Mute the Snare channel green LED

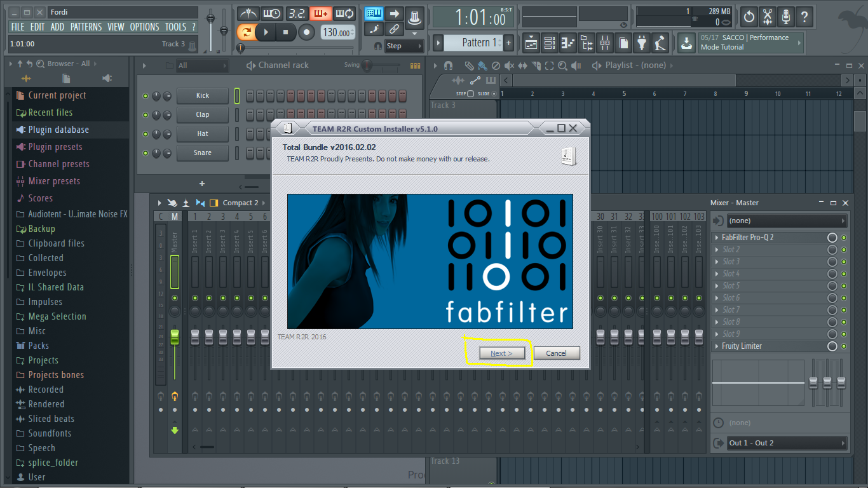point(146,153)
